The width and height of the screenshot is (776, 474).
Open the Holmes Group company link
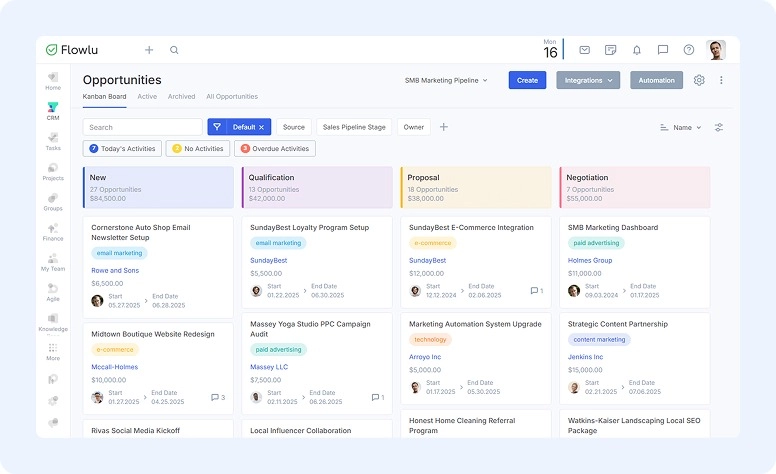[x=590, y=260]
